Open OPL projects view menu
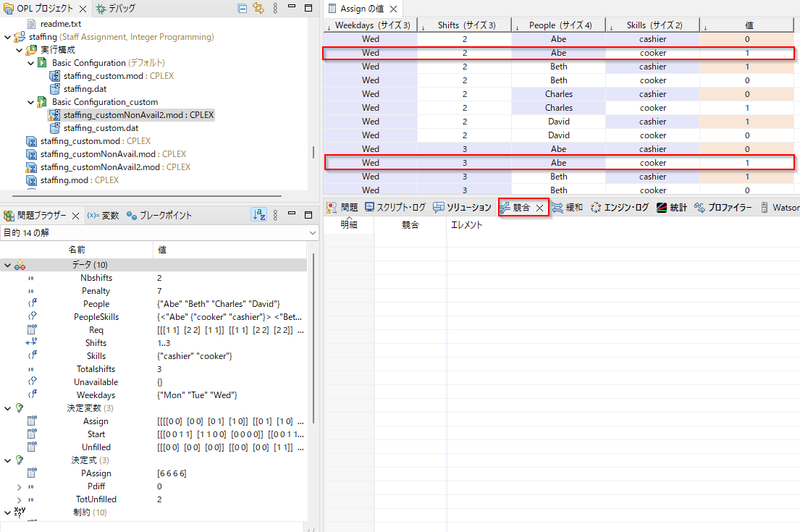The image size is (800, 532). point(276,8)
